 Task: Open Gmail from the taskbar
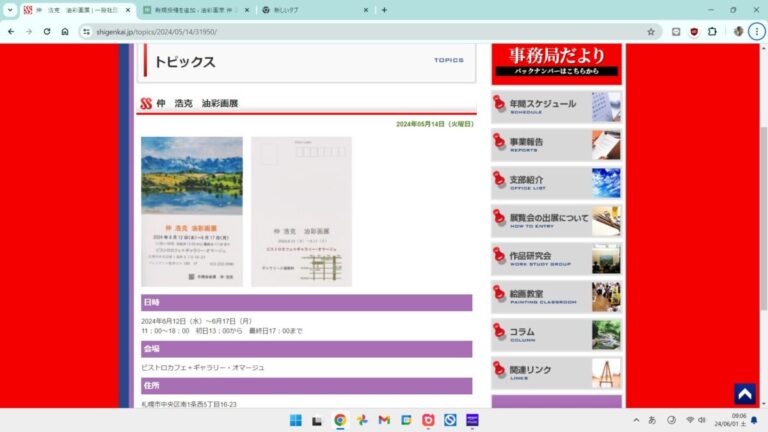point(384,420)
